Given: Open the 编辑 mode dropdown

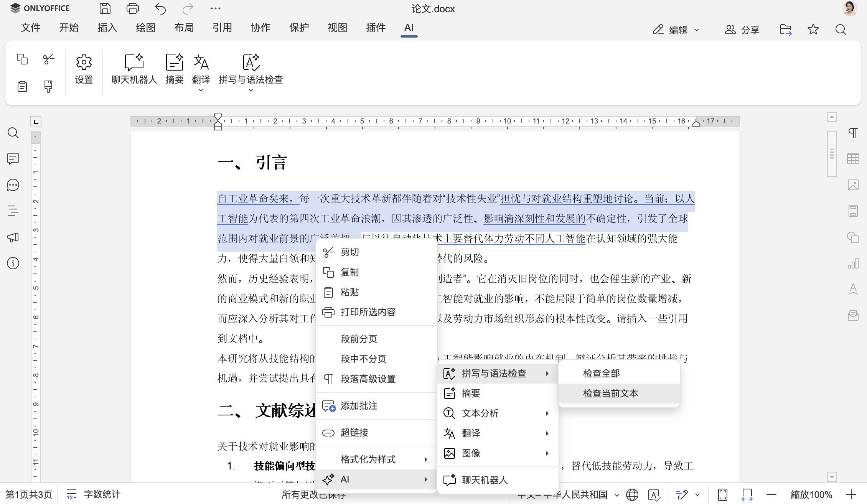Looking at the screenshot, I should (676, 30).
